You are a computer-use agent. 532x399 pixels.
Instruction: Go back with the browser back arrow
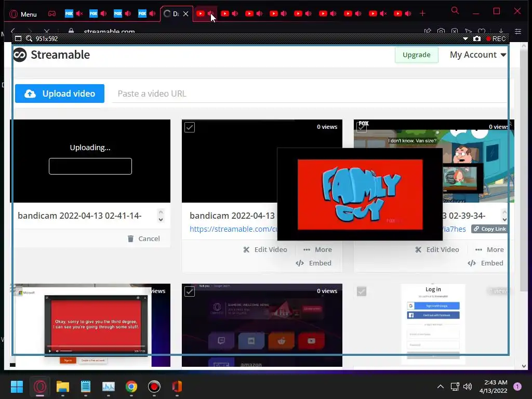[x=13, y=31]
